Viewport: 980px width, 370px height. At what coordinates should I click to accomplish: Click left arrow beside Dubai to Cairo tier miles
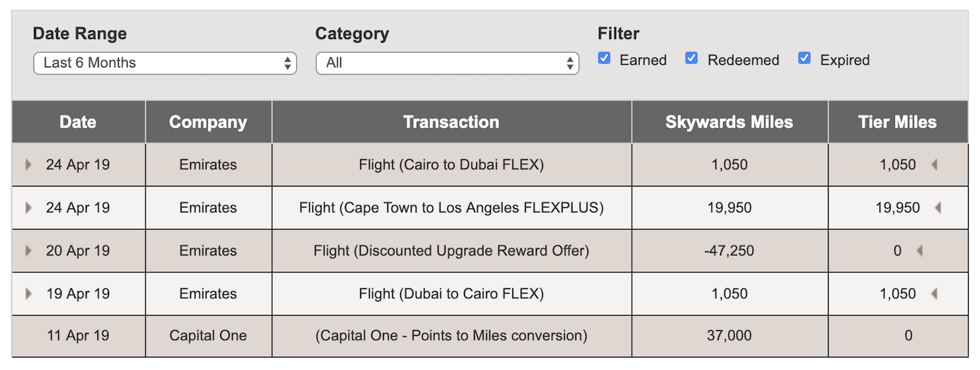tap(934, 294)
